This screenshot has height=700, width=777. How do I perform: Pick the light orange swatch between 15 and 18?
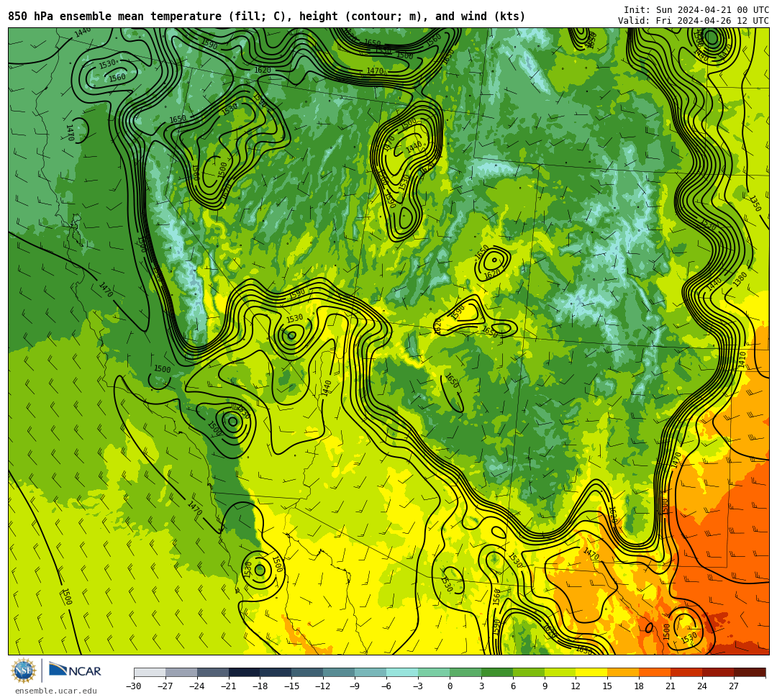pos(623,672)
